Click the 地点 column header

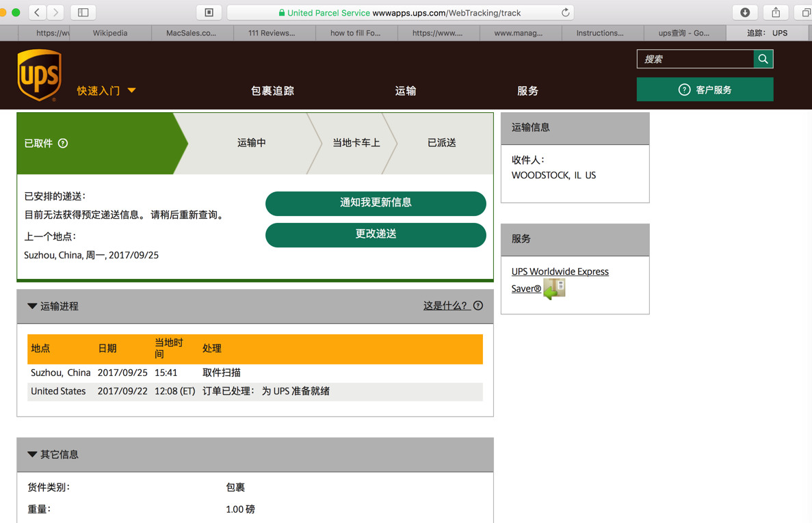(40, 349)
